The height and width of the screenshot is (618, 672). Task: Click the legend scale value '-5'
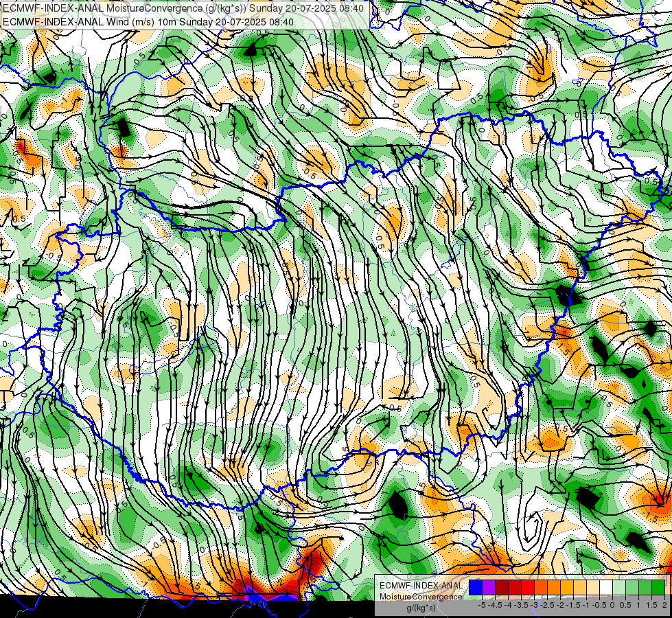click(482, 605)
